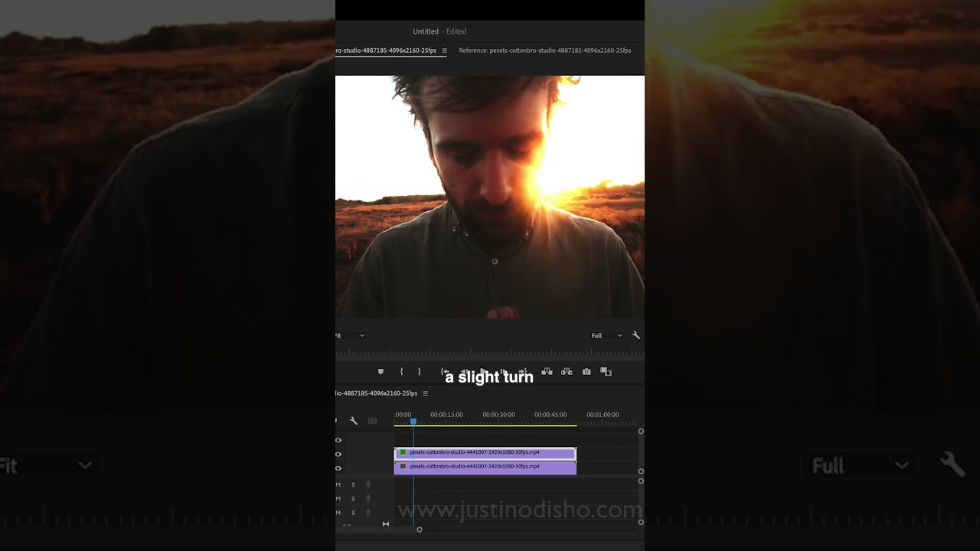Mute the first audio track
The image size is (980, 551).
point(338,484)
